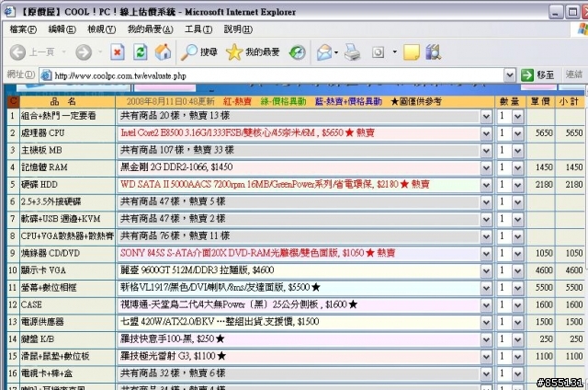The height and width of the screenshot is (390, 588).
Task: Refresh the page with the green arrows icon
Action: pos(141,52)
